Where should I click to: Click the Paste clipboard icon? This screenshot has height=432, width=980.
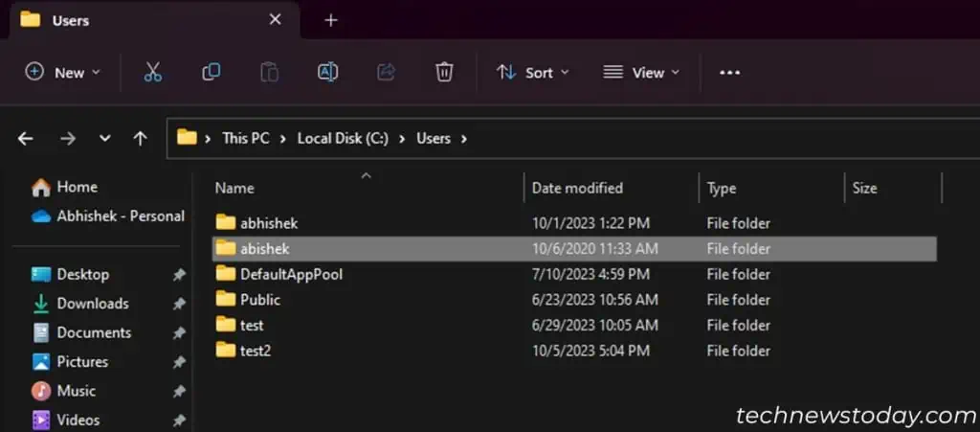[269, 73]
